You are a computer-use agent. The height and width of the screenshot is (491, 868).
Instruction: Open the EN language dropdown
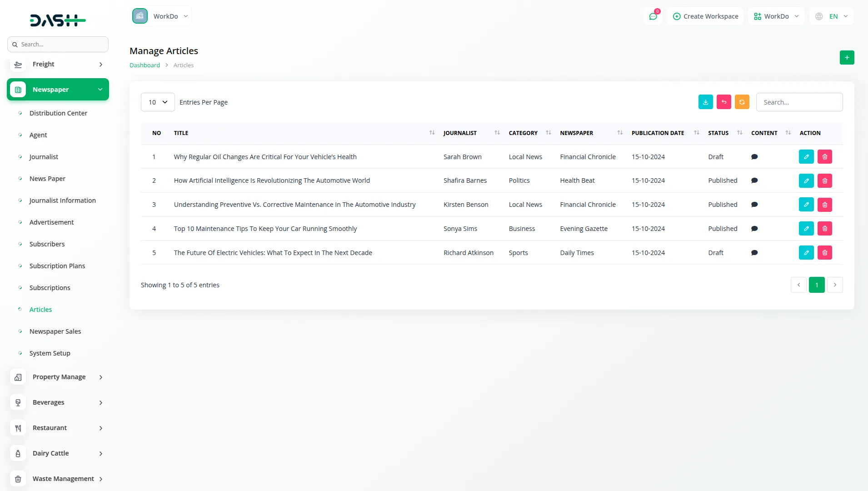831,16
